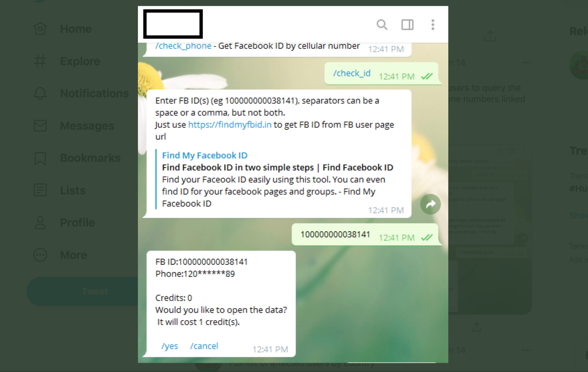Open the Home icon in sidebar
Image resolution: width=588 pixels, height=372 pixels.
coord(40,29)
